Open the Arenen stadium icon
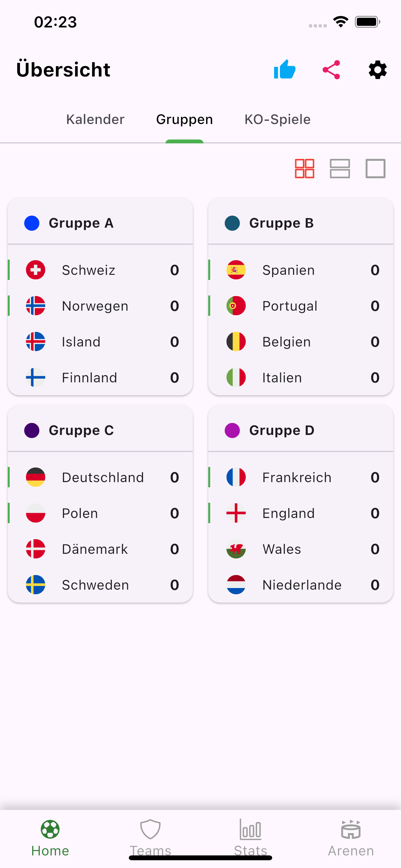This screenshot has height=868, width=401. (351, 829)
